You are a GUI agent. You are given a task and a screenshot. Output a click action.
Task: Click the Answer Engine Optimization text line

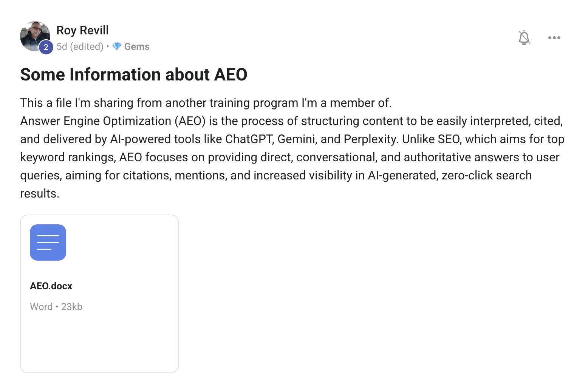point(292,121)
